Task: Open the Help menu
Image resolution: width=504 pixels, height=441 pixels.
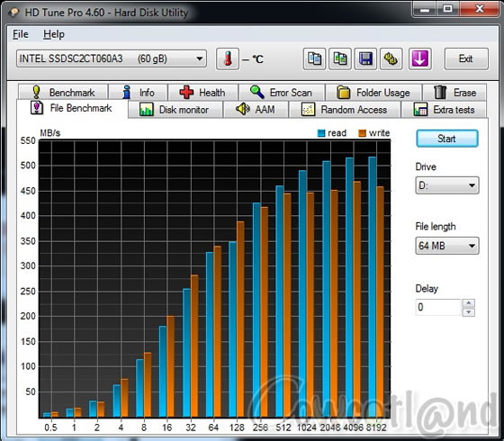Action: click(x=54, y=34)
